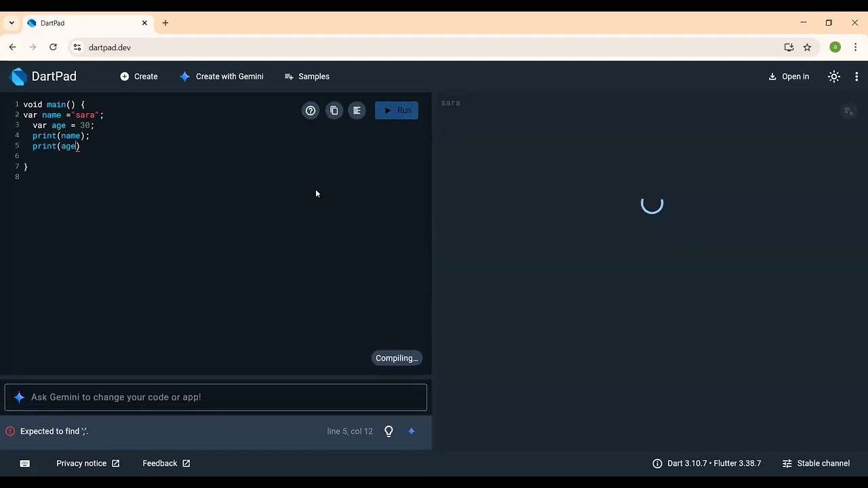Click Dart 3.10.7 • Flutter 3.38.7 text
The width and height of the screenshot is (868, 488).
point(714,464)
